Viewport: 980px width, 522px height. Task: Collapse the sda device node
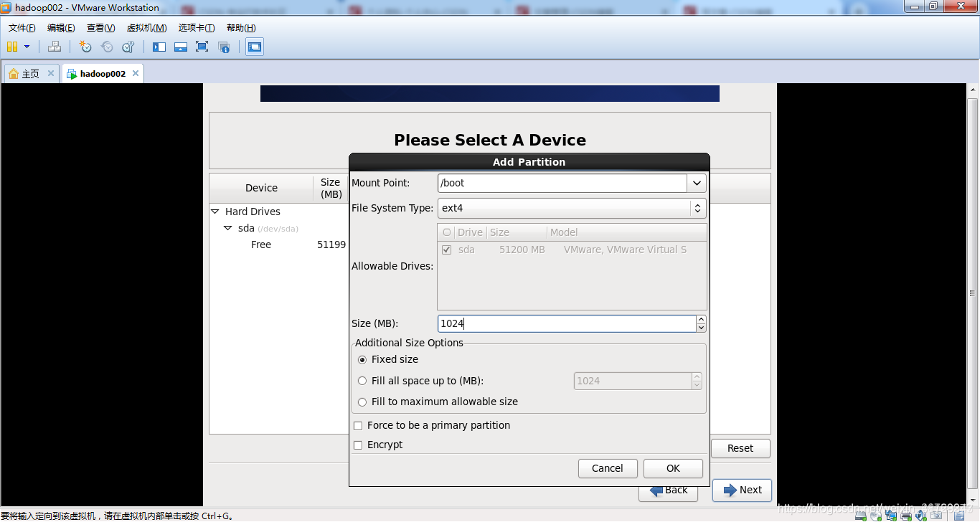(x=228, y=228)
